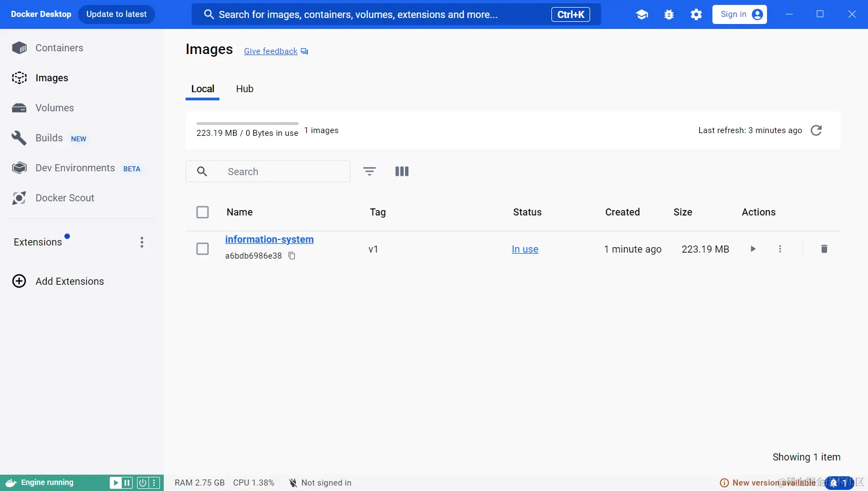
Task: Click the engine play button in status bar
Action: tap(115, 483)
